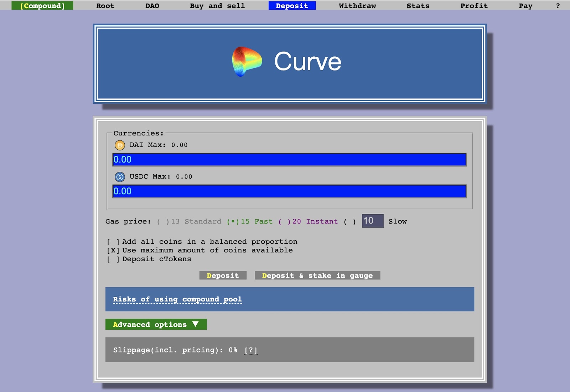Select the 20 Instant gas price
This screenshot has height=392, width=570.
[x=308, y=222]
